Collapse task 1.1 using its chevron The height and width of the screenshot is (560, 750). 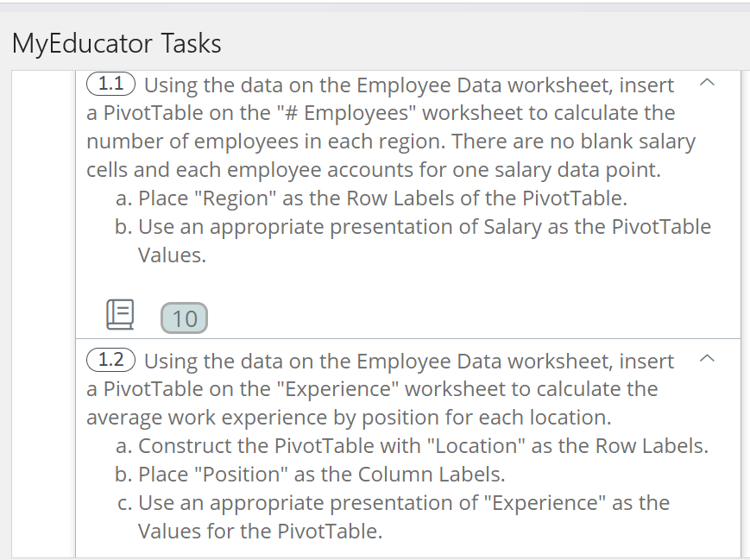tap(707, 83)
